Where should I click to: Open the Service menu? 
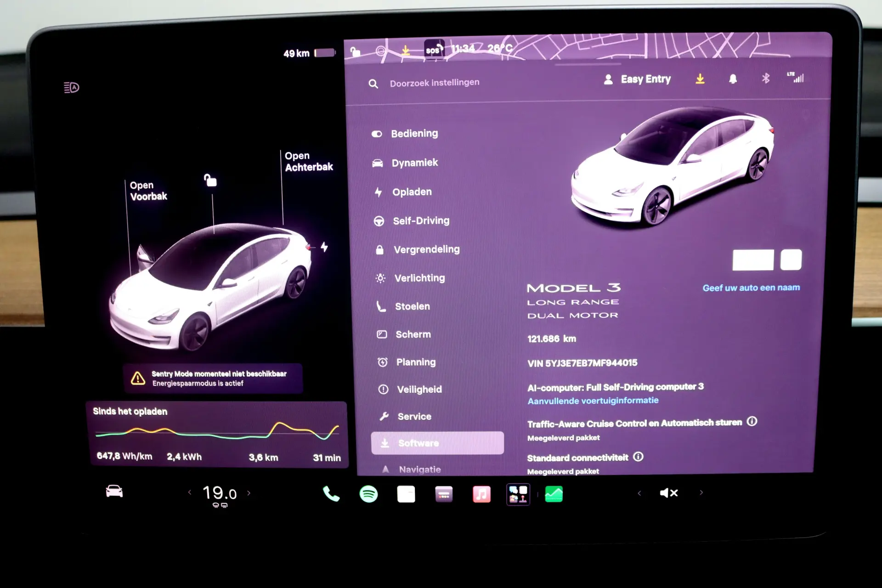(405, 417)
